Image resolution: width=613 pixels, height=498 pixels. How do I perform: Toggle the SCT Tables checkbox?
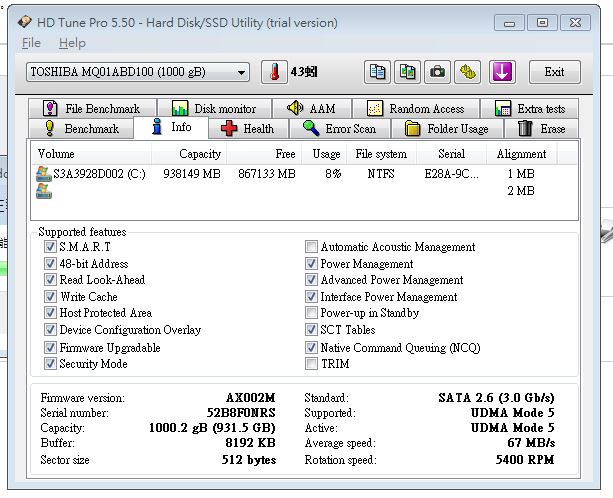click(311, 330)
